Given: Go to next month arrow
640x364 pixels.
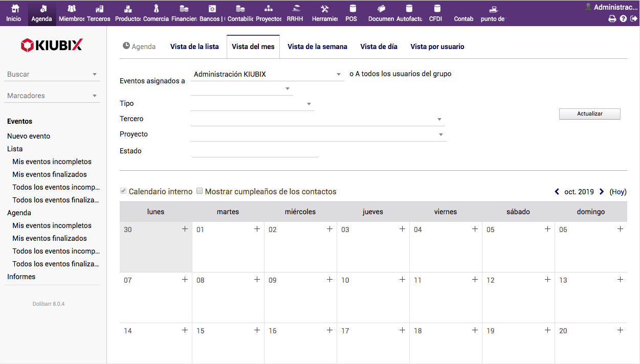Looking at the screenshot, I should [602, 192].
